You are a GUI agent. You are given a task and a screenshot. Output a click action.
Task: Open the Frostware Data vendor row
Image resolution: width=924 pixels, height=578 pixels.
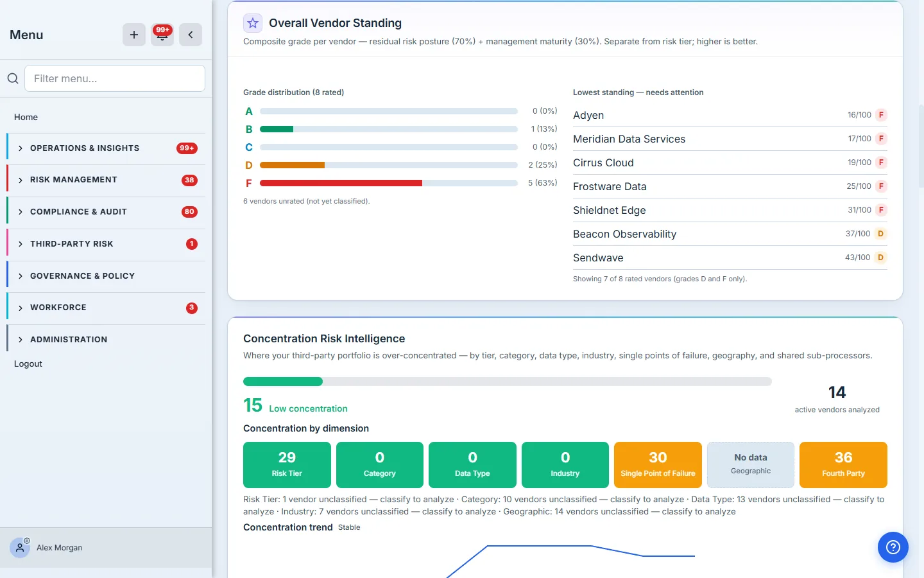[x=730, y=186]
